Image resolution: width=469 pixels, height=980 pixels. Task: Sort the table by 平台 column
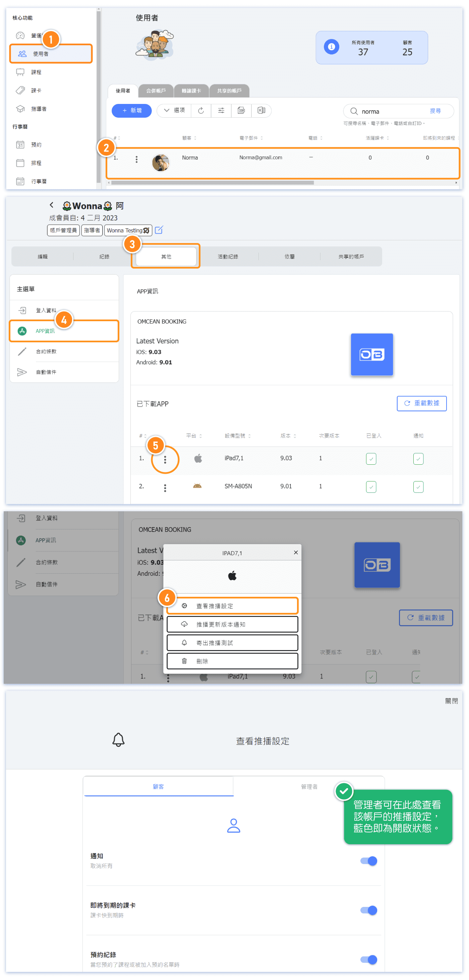(194, 436)
